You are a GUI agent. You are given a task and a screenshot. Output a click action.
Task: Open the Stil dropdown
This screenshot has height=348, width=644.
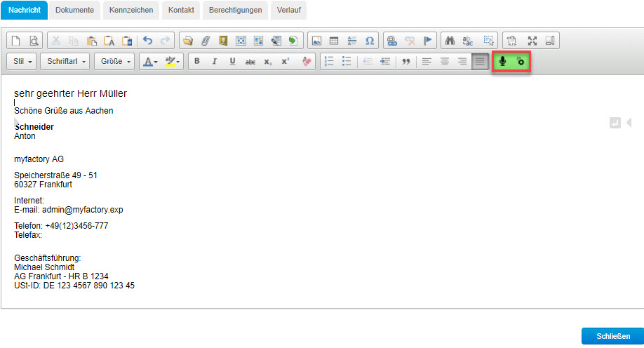tap(22, 62)
